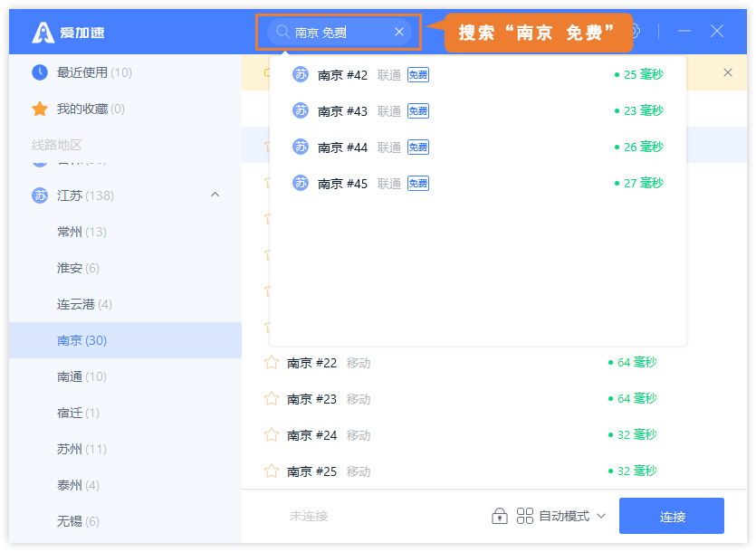
Task: Select 江苏 (138) region
Action: [x=125, y=195]
